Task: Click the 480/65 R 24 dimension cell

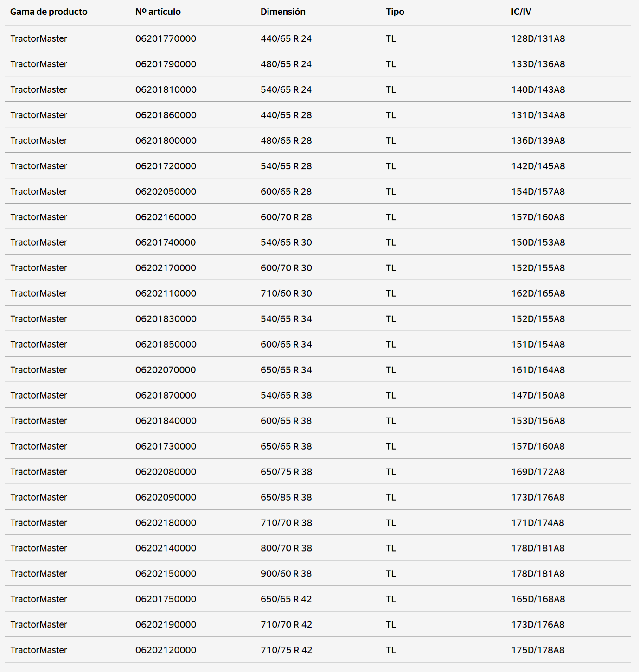Action: coord(286,64)
